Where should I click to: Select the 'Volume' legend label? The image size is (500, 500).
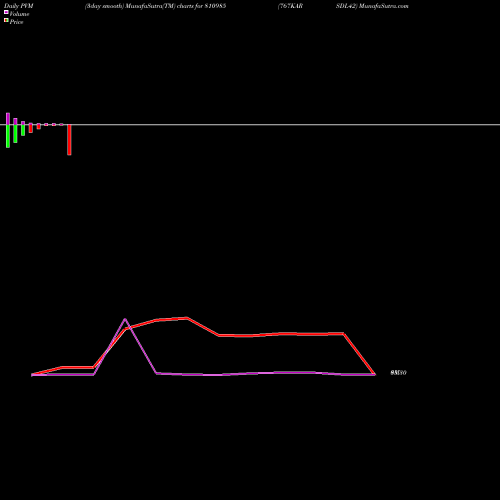tap(19, 14)
